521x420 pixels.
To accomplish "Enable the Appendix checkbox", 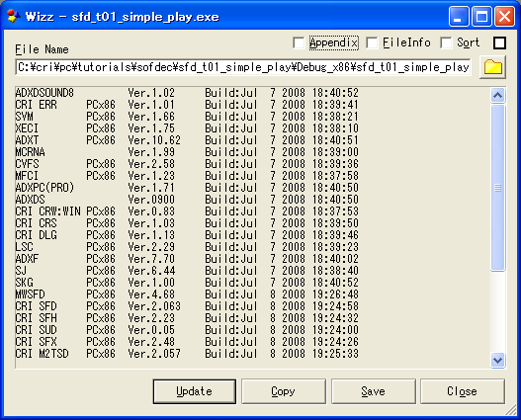I will pos(299,42).
